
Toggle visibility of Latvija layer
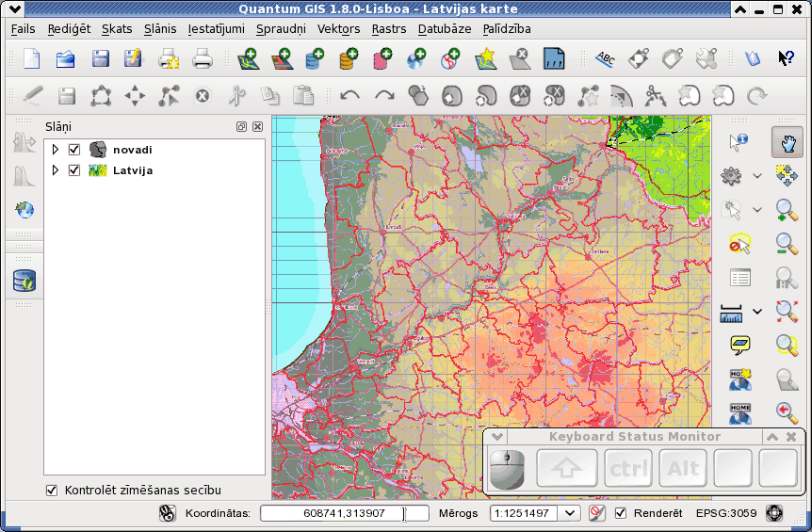point(74,170)
